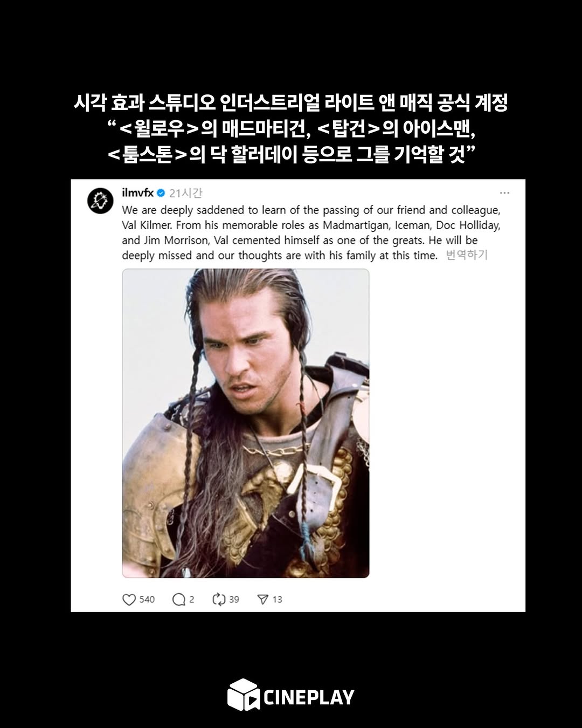Click the ilmvfx username
Screen dimensions: 582x728
[x=138, y=193]
